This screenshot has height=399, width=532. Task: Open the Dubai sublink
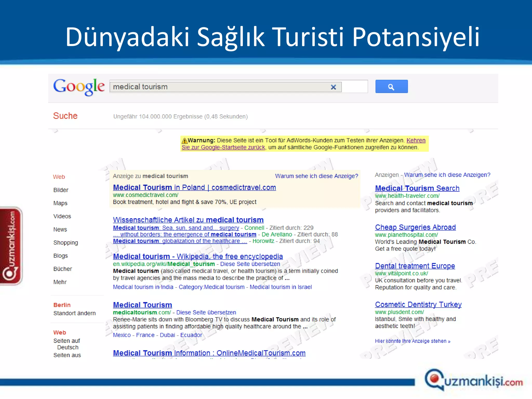168,335
